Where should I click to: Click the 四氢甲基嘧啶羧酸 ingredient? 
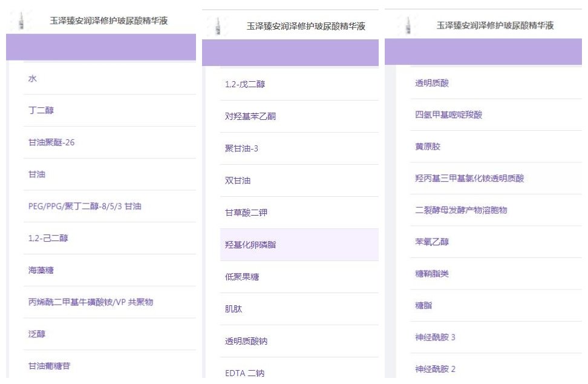[448, 115]
